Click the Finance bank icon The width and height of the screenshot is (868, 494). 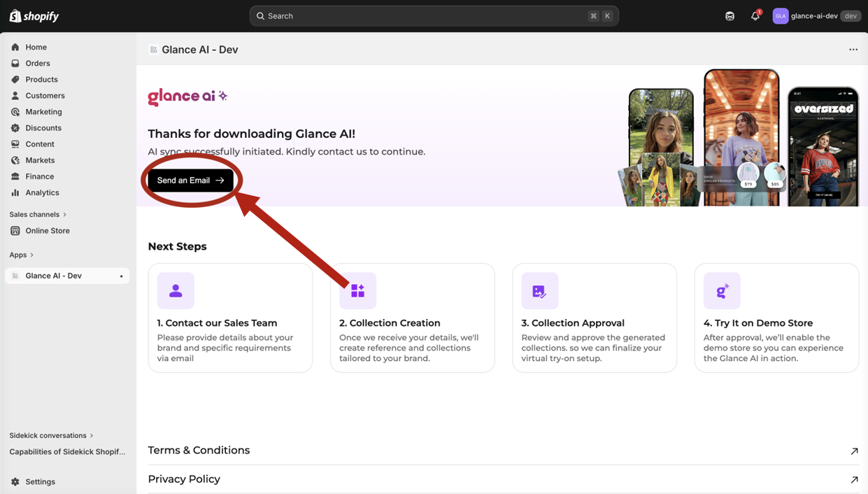pyautogui.click(x=15, y=176)
